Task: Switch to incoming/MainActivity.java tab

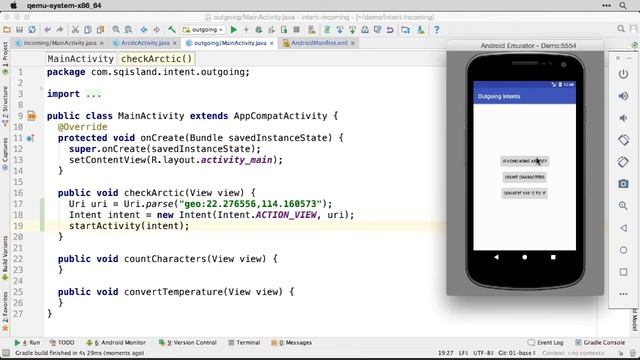Action: click(60, 43)
